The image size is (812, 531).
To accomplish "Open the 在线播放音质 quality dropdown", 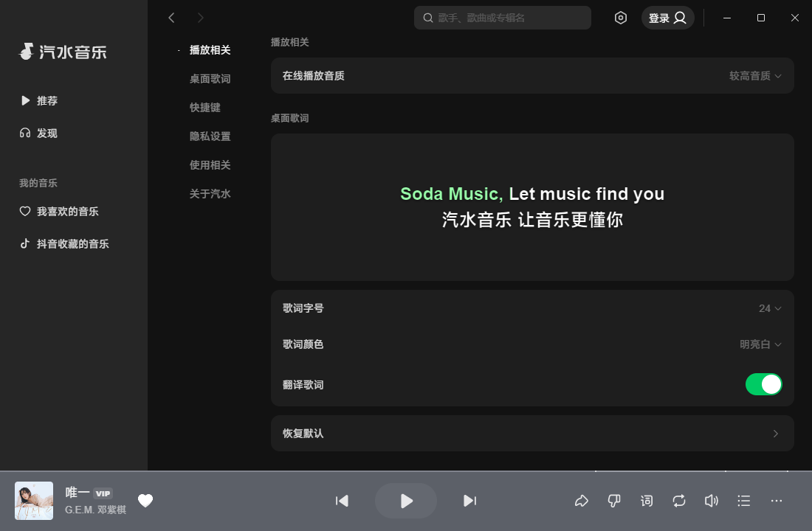I will click(x=752, y=75).
